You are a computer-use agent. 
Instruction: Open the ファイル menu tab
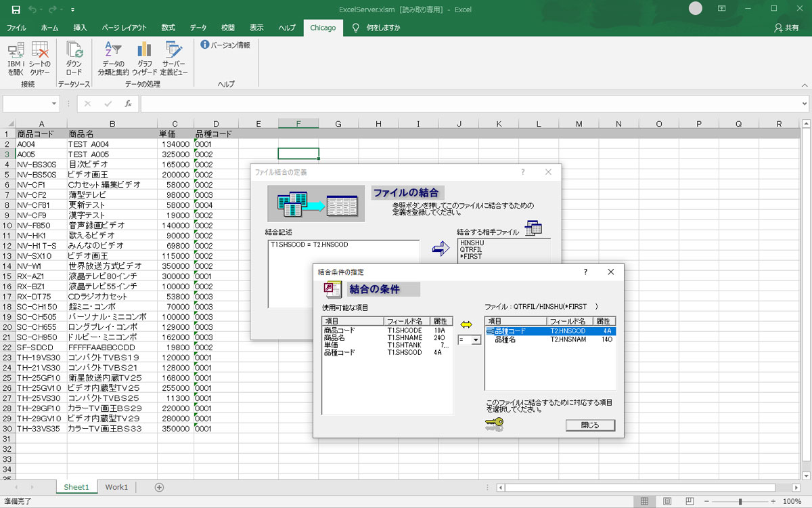(x=16, y=28)
